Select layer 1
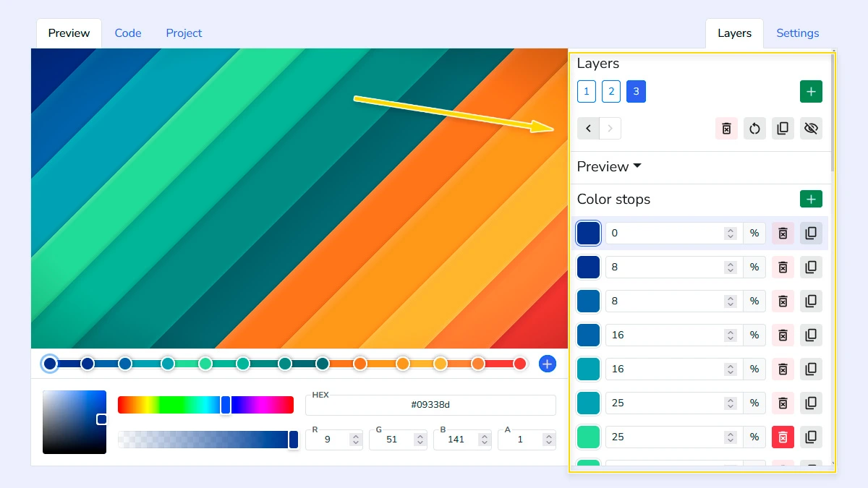 [x=586, y=91]
